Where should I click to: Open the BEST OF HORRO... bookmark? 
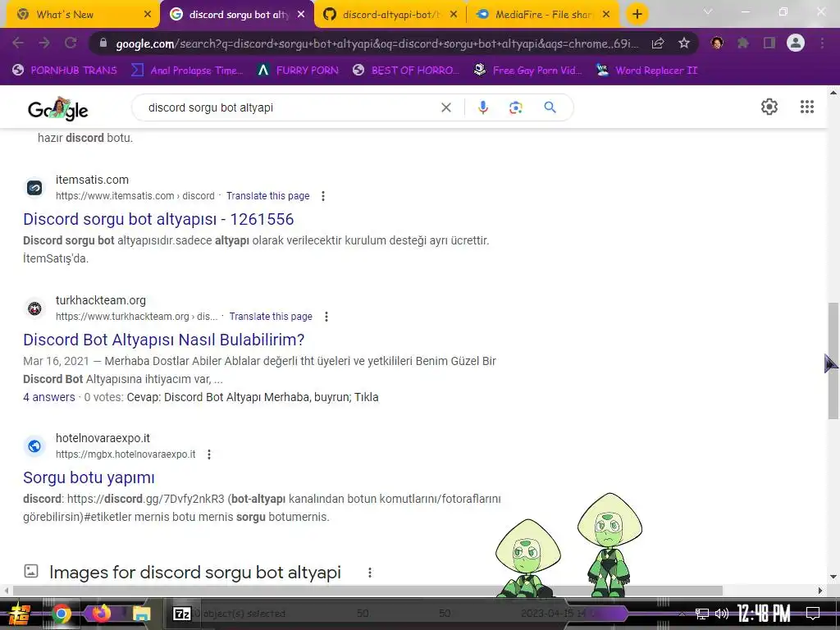(406, 71)
